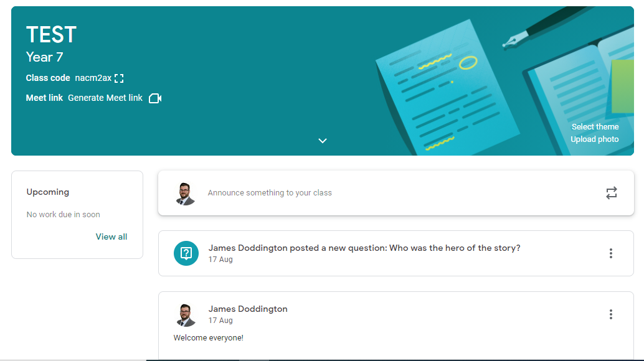Open options menu for Welcome everyone post
Viewport: 644px width, 361px height.
(610, 314)
